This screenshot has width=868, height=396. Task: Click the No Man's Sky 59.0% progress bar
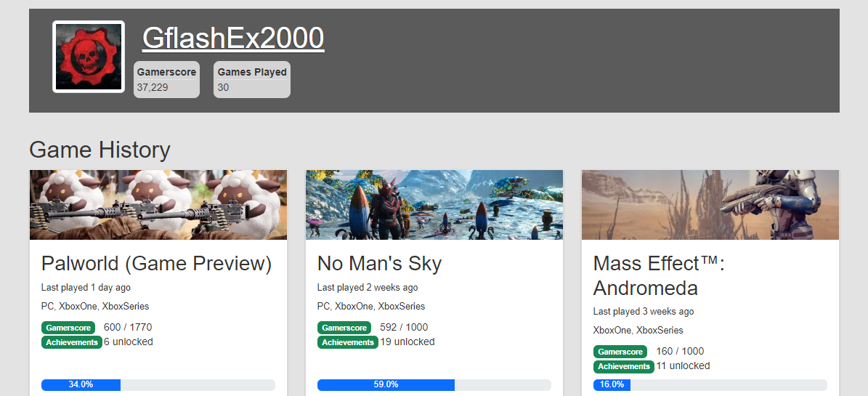[434, 385]
